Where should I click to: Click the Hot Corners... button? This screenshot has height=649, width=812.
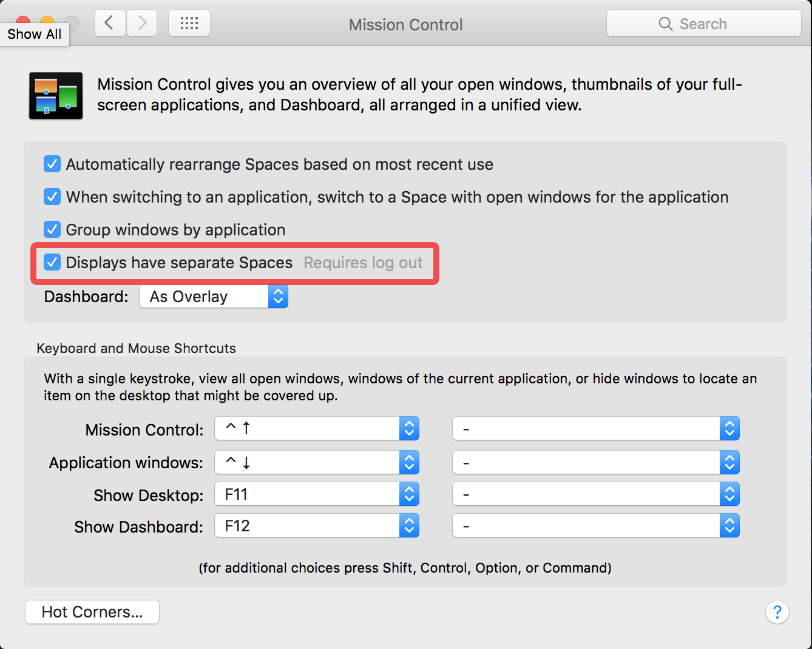click(x=92, y=612)
